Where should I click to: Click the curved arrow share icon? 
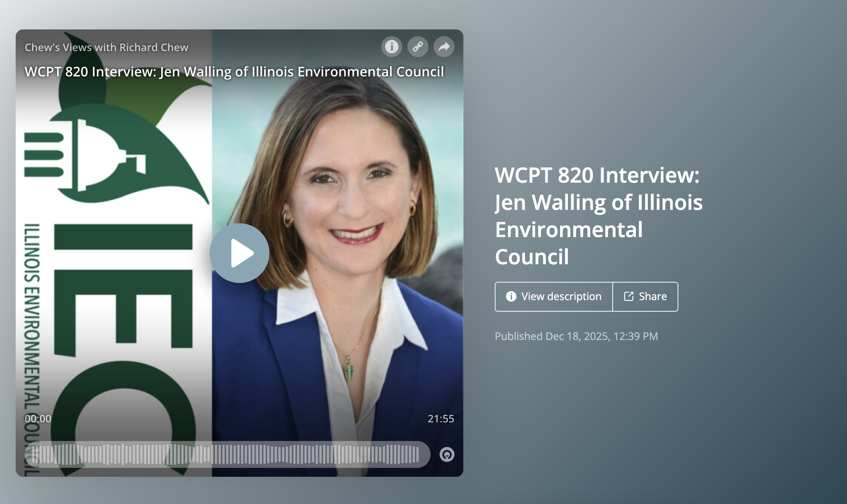pyautogui.click(x=444, y=47)
